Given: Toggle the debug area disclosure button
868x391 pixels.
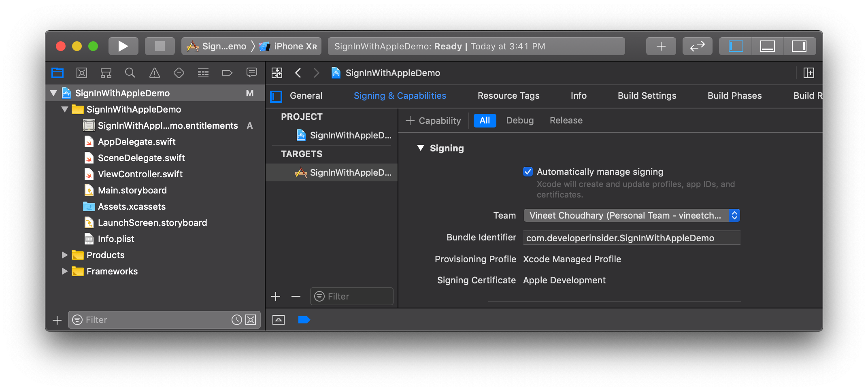Looking at the screenshot, I should click(x=279, y=320).
